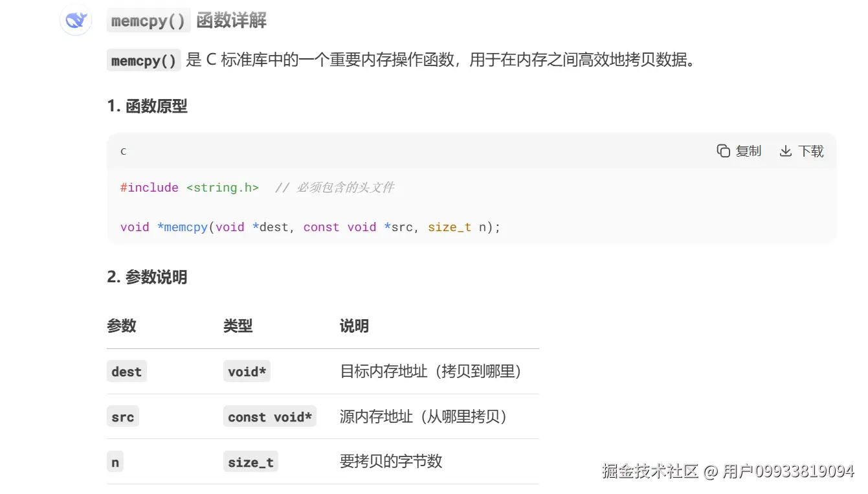Image resolution: width=868 pixels, height=494 pixels.
Task: Click the #include <string.h> code line
Action: click(190, 187)
